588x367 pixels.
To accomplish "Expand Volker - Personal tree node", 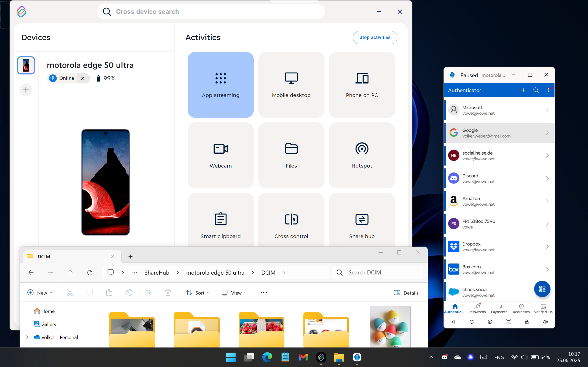I will coord(27,337).
